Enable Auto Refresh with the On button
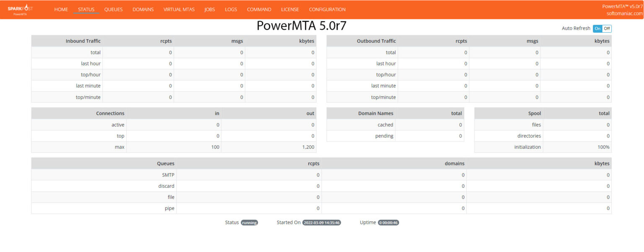Viewport: 644px width, 252px height. coord(597,28)
